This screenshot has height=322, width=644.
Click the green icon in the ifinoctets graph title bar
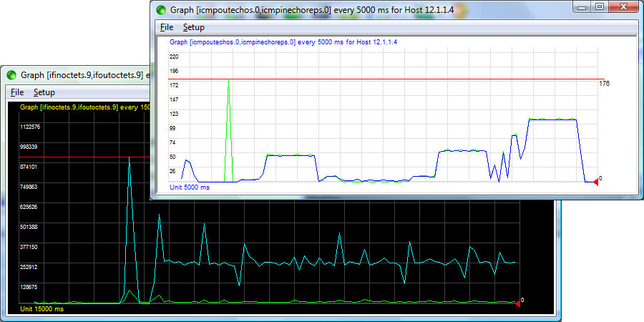(x=11, y=74)
